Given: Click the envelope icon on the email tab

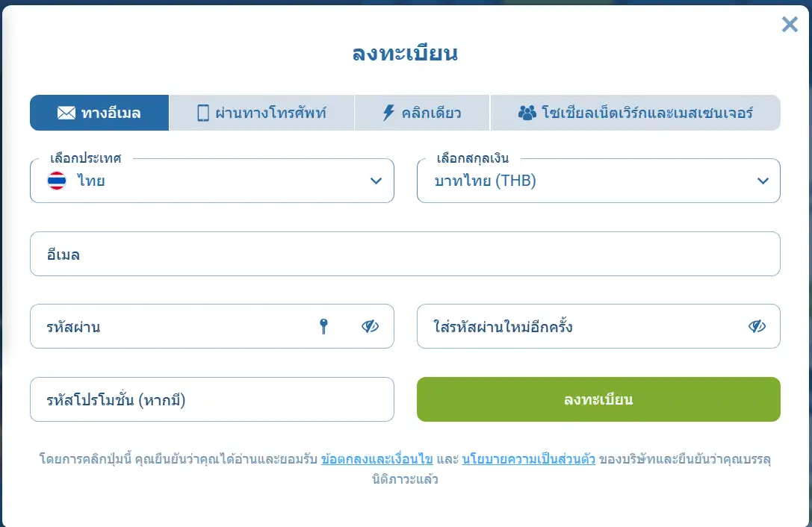Looking at the screenshot, I should pyautogui.click(x=66, y=113).
